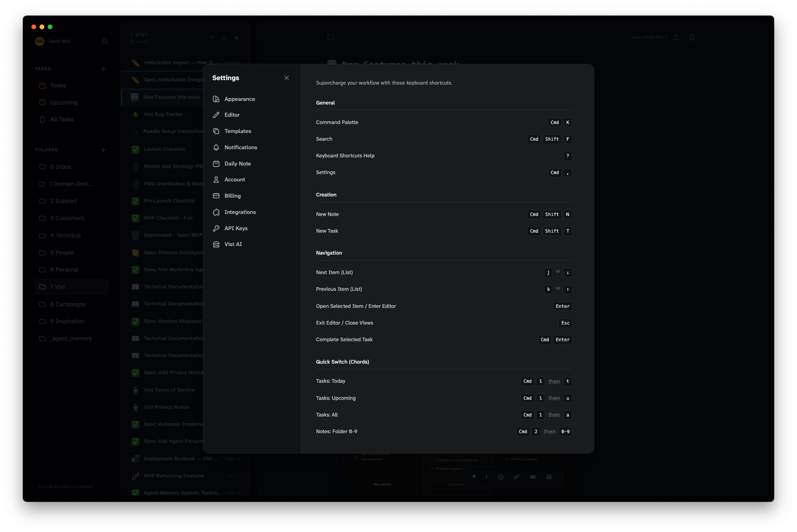Image resolution: width=797 pixels, height=532 pixels.
Task: Click the API Keys key icon
Action: point(216,229)
